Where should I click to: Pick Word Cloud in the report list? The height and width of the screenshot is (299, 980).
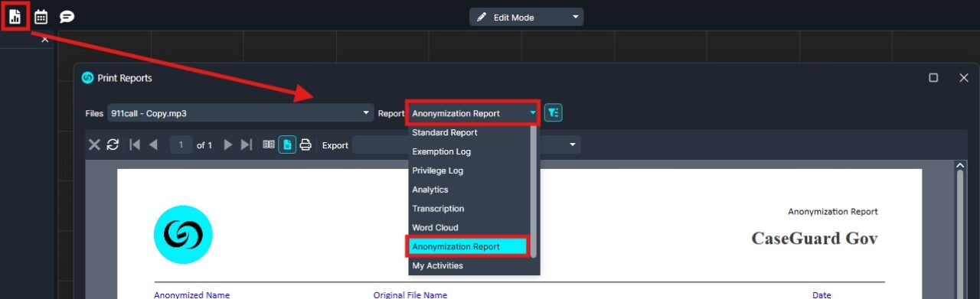[469, 228]
